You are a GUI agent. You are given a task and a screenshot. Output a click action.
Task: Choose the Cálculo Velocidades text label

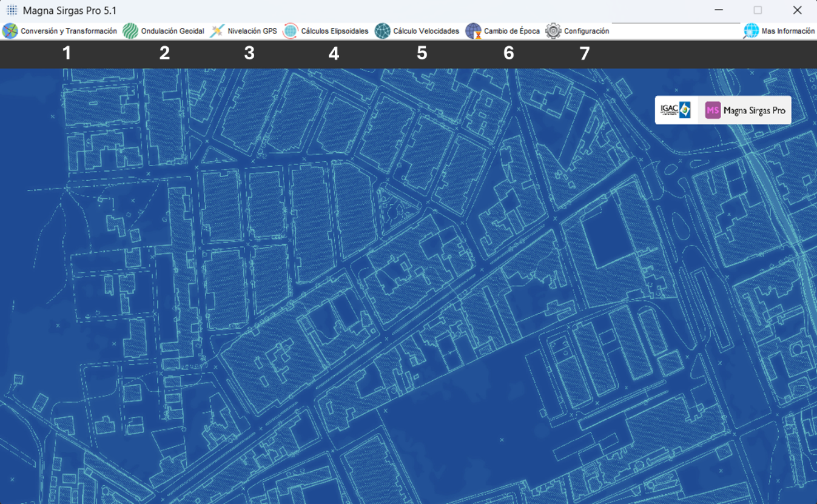point(426,31)
